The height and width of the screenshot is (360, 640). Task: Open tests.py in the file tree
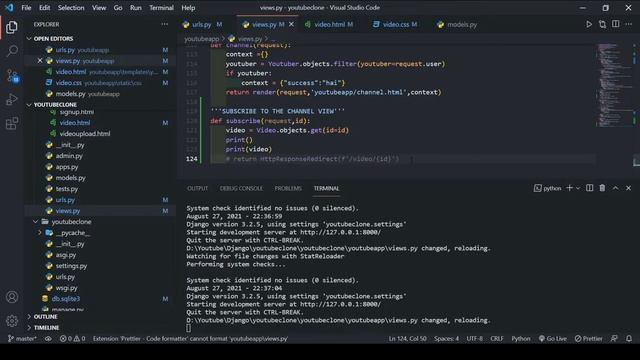(67, 189)
